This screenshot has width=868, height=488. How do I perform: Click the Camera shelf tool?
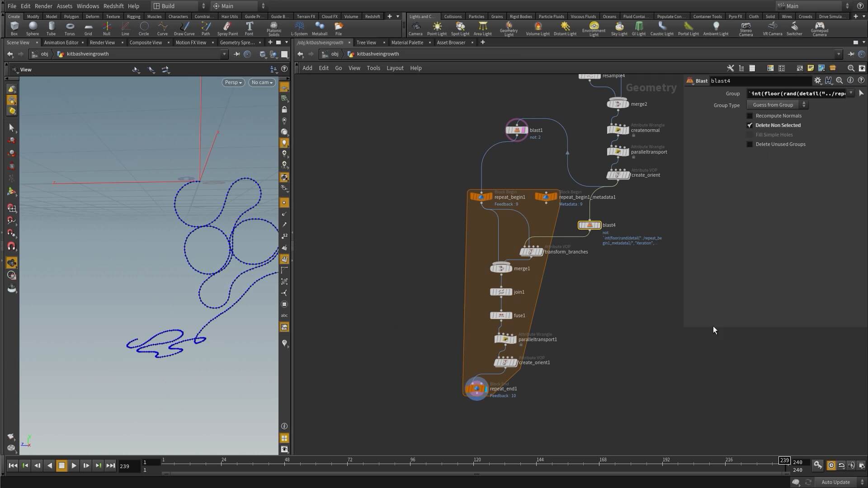[x=415, y=28]
